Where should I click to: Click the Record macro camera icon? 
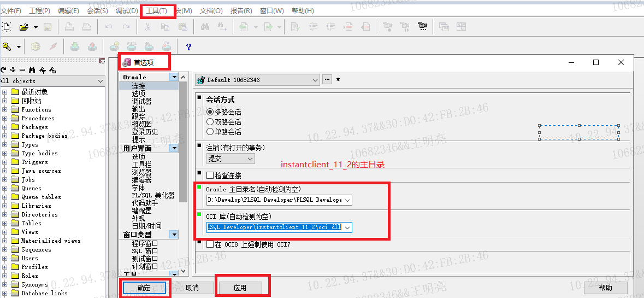[x=387, y=27]
